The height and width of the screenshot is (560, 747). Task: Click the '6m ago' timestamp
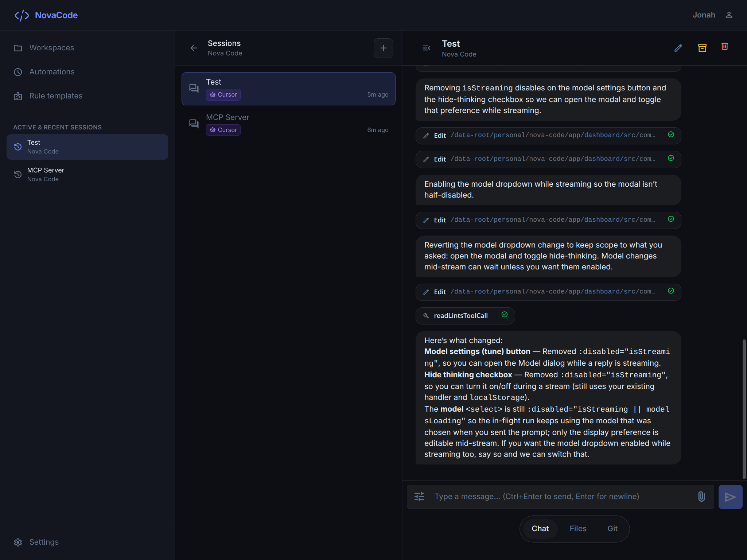(x=378, y=130)
